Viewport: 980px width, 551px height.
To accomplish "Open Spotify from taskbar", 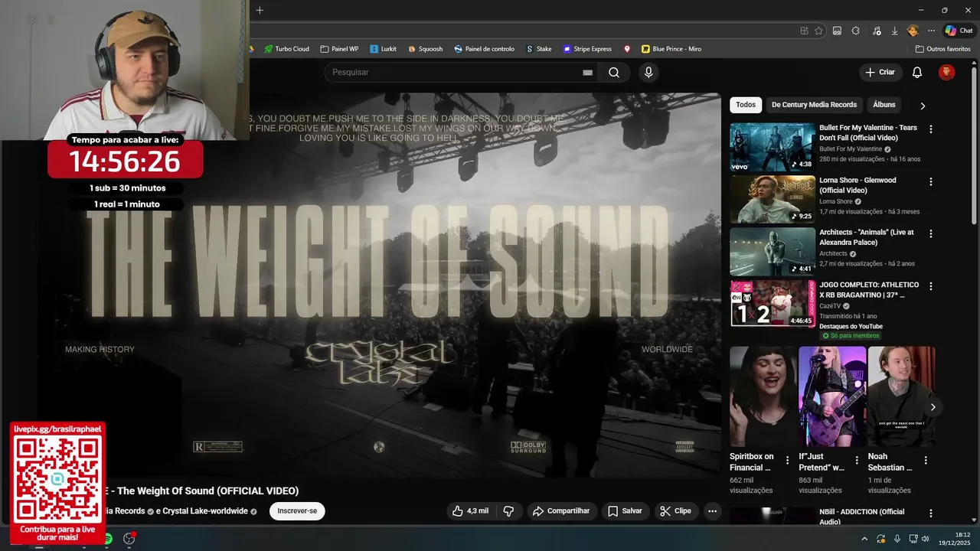I will click(x=108, y=539).
